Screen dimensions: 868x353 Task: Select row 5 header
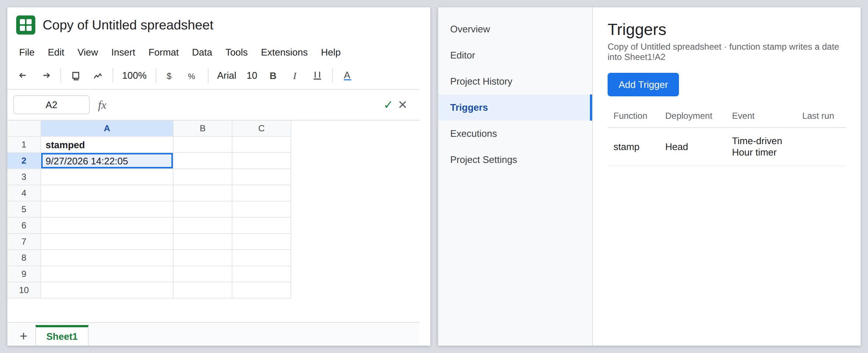tap(24, 209)
